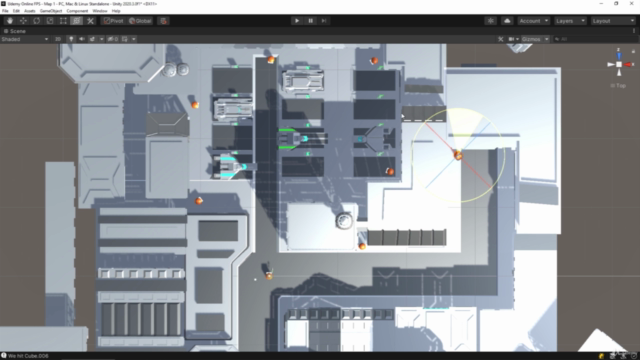This screenshot has height=360, width=640.
Task: Toggle scene audio
Action: [82, 39]
